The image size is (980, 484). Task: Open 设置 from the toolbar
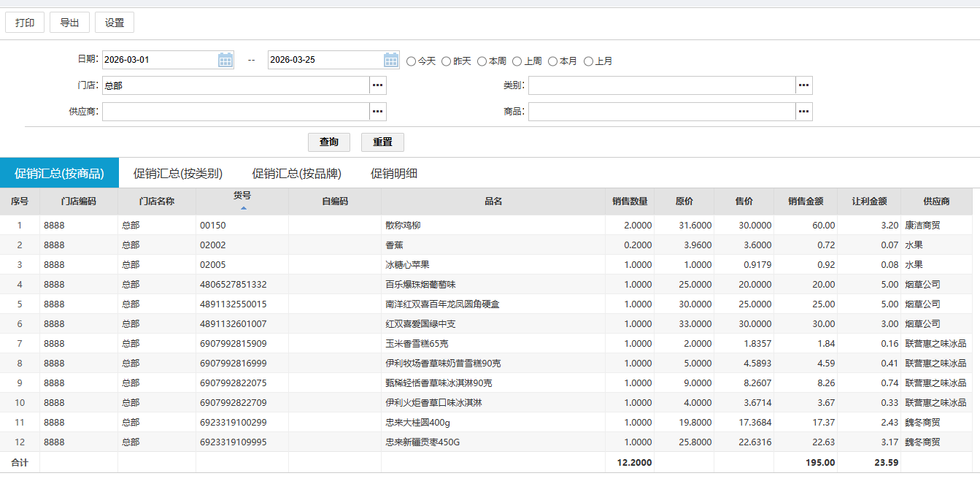(115, 23)
